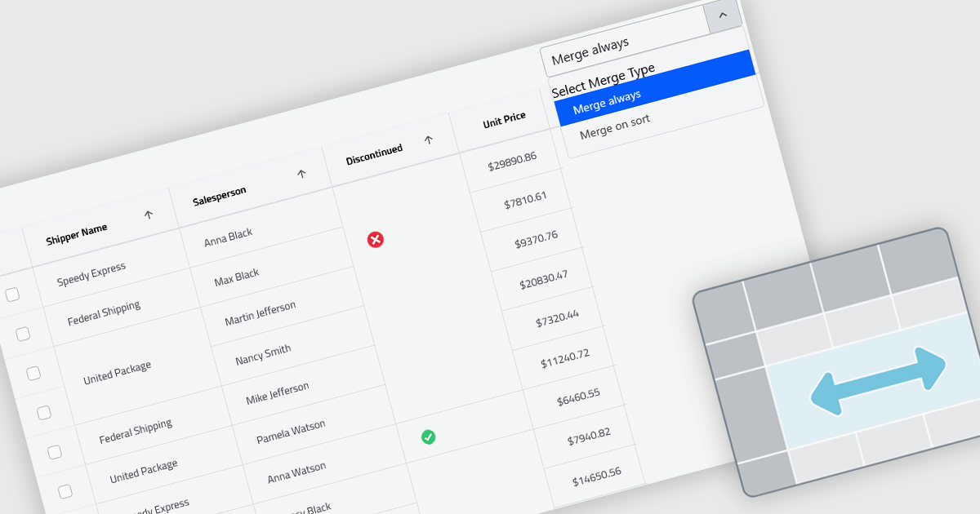Select the $7940.82 unit price
Screen dimensions: 980x514
pyautogui.click(x=589, y=436)
